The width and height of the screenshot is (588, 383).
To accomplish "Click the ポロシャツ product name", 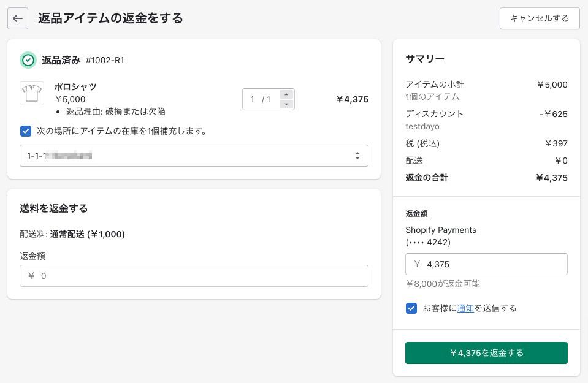I will [x=75, y=86].
